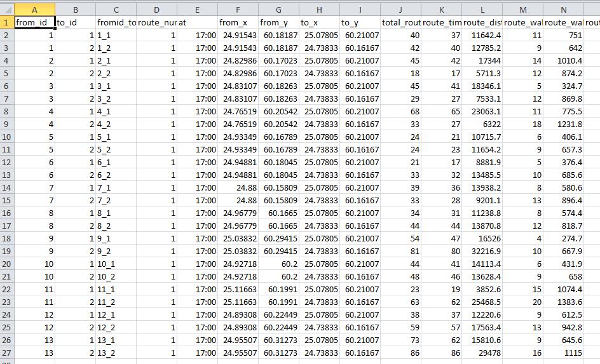The height and width of the screenshot is (364, 600).
Task: Click cell with value 10_1
Action: click(116, 264)
